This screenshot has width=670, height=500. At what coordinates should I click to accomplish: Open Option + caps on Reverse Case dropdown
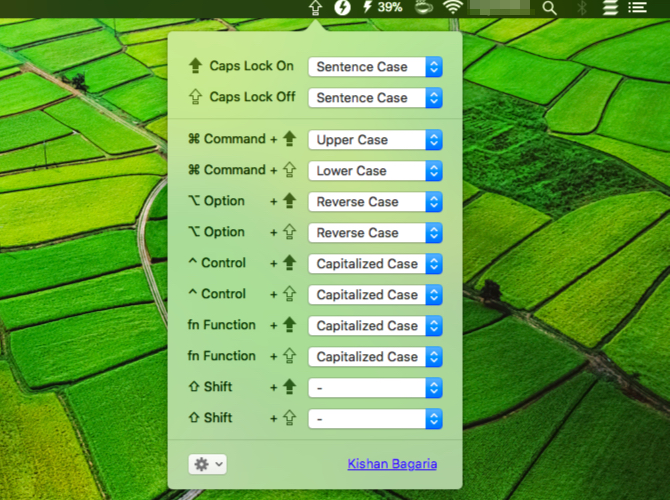pos(375,202)
